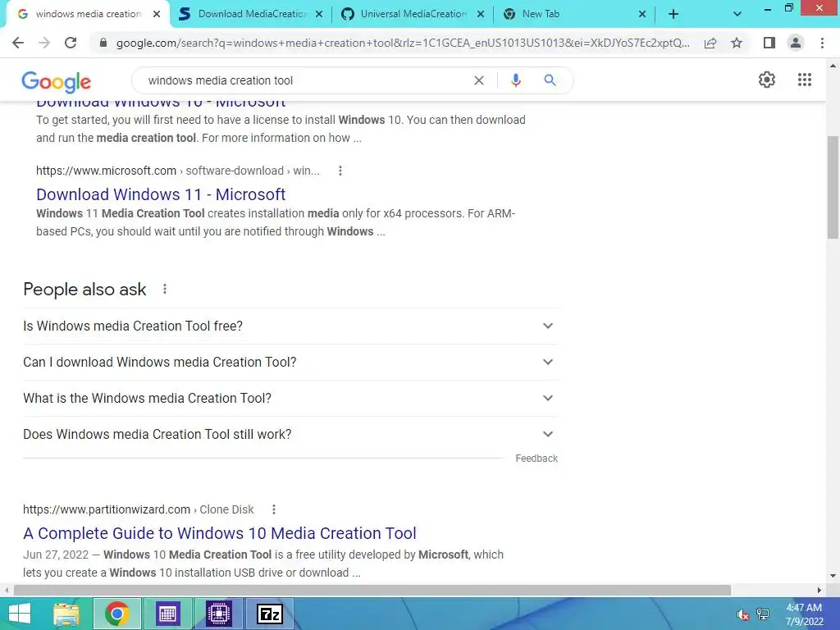Screen dimensions: 840x630
Task: Bookmark this page with the star
Action: click(737, 43)
